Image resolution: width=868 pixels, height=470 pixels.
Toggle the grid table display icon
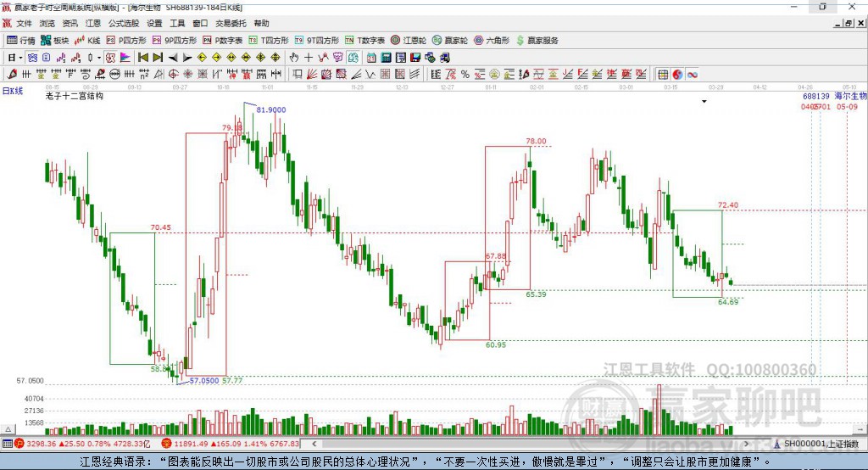(x=662, y=75)
